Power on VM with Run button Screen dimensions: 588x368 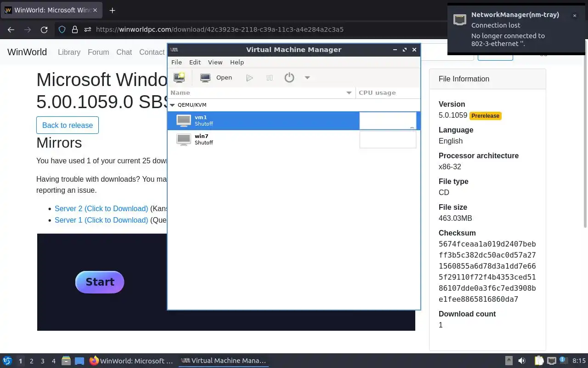click(x=249, y=78)
